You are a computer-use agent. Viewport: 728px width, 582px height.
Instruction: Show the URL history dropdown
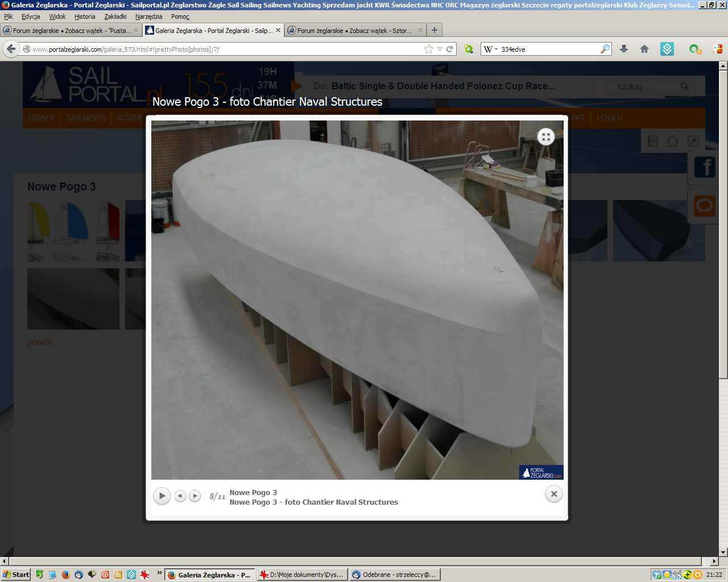[440, 49]
